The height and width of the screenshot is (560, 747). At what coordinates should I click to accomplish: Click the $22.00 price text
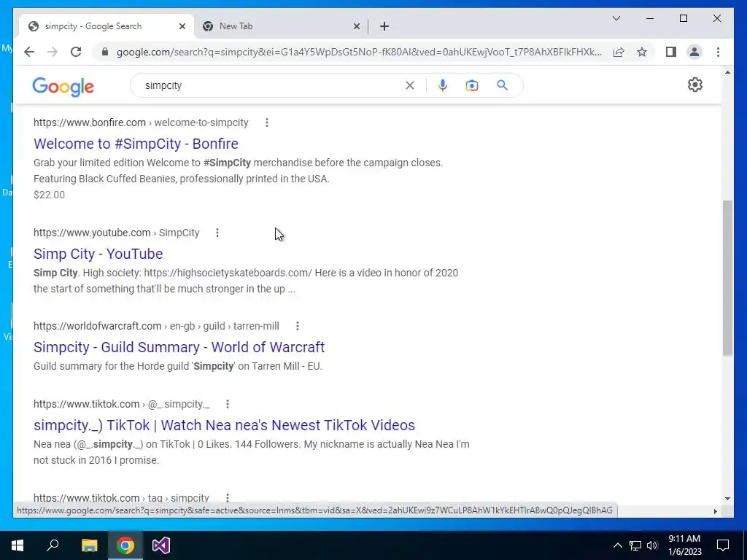click(x=49, y=195)
